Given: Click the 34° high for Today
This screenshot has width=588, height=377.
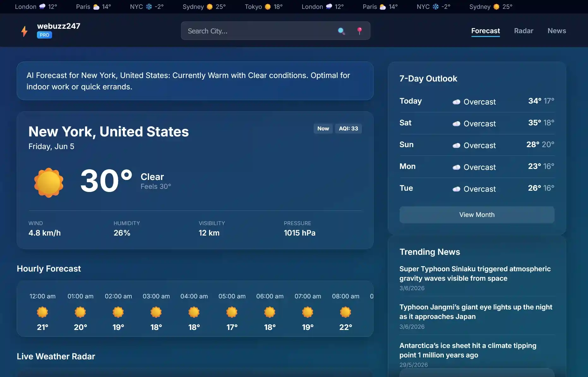Looking at the screenshot, I should click(x=535, y=101).
